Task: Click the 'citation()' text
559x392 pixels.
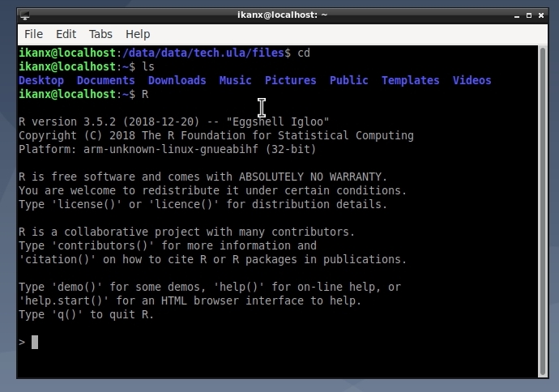Action: coord(58,259)
